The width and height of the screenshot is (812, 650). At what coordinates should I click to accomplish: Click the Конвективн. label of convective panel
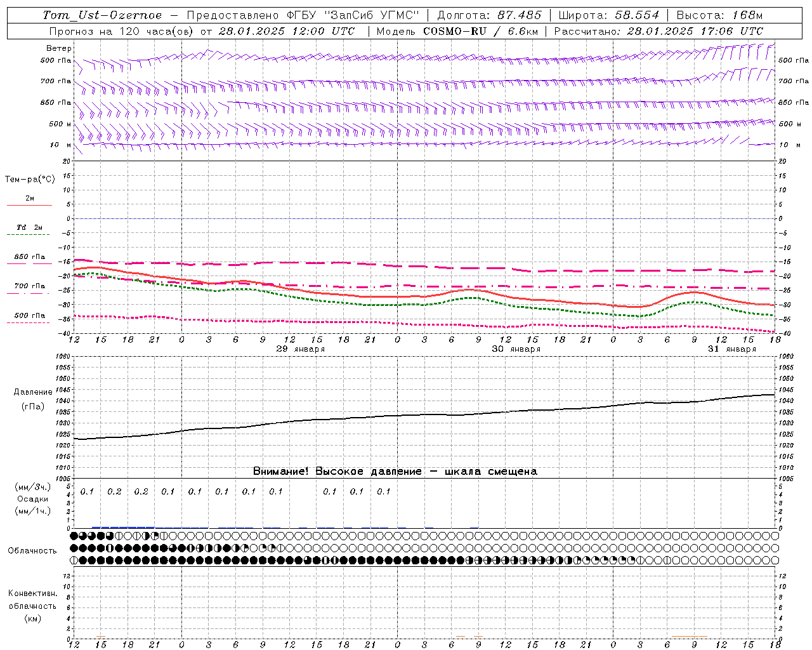(x=32, y=594)
